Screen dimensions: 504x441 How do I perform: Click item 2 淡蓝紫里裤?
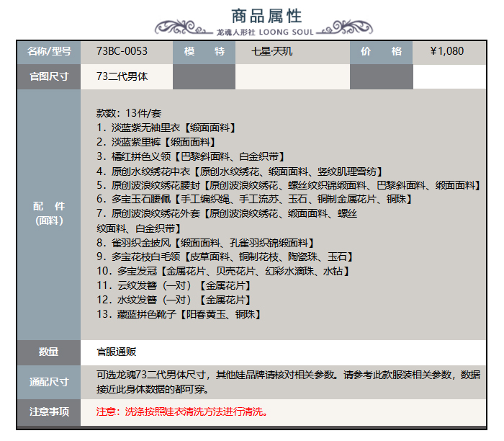[156, 142]
